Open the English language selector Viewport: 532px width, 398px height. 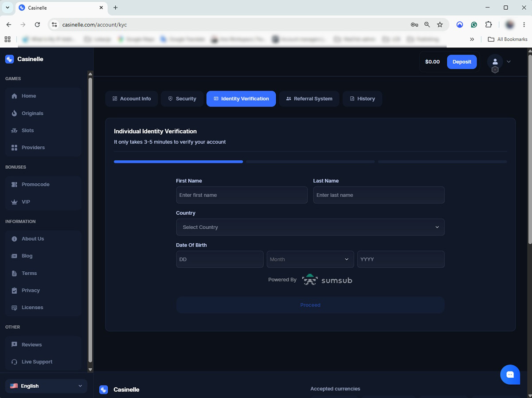click(x=47, y=386)
